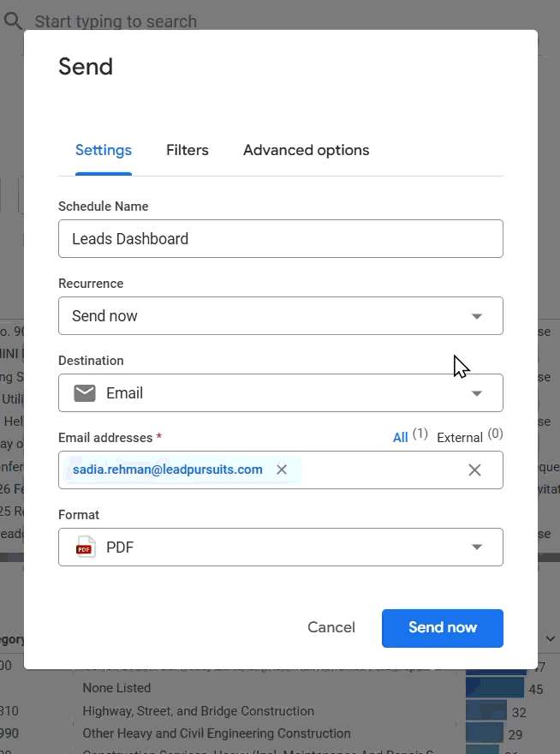Click the bar with value 45
Screen dimensions: 560x754
(495, 688)
